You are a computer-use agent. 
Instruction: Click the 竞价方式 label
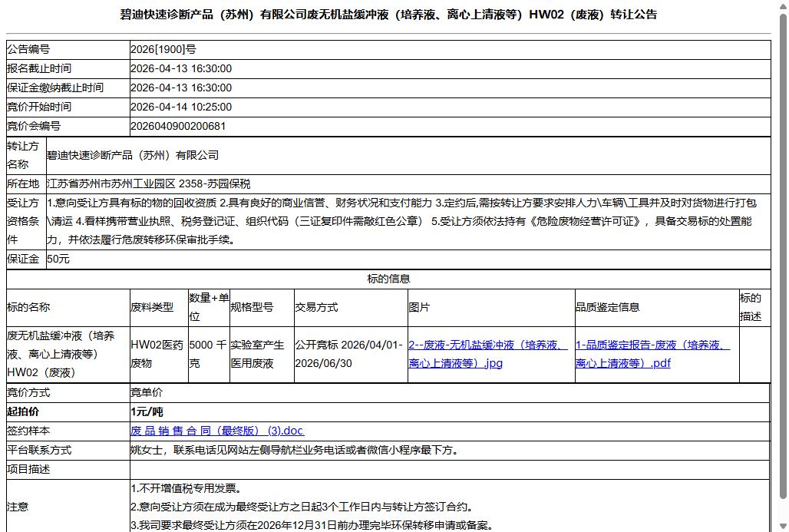pos(28,392)
